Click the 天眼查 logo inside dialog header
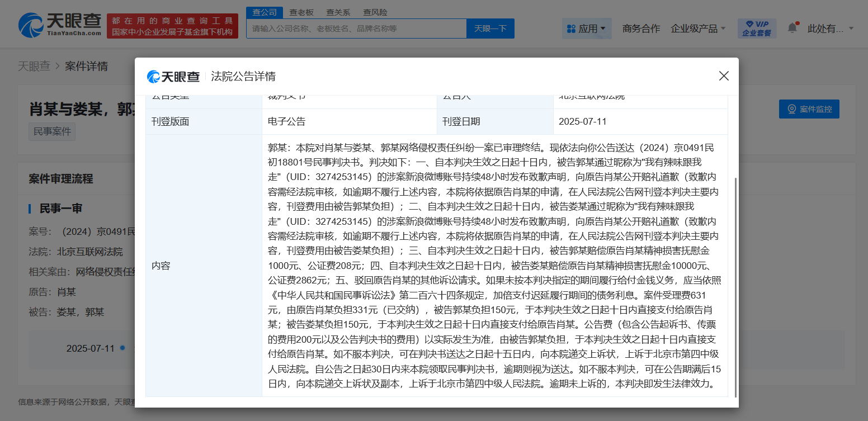The height and width of the screenshot is (421, 868). pos(173,77)
